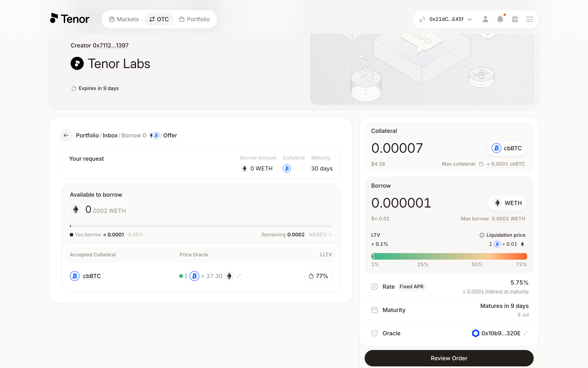This screenshot has width=588, height=368.
Task: Open the gift rewards icon
Action: coord(515,19)
